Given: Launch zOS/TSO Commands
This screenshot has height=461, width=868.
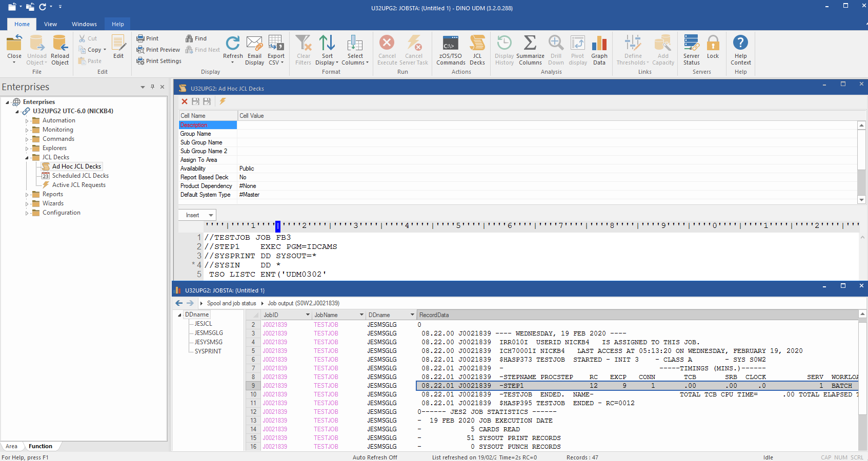Looking at the screenshot, I should 450,50.
